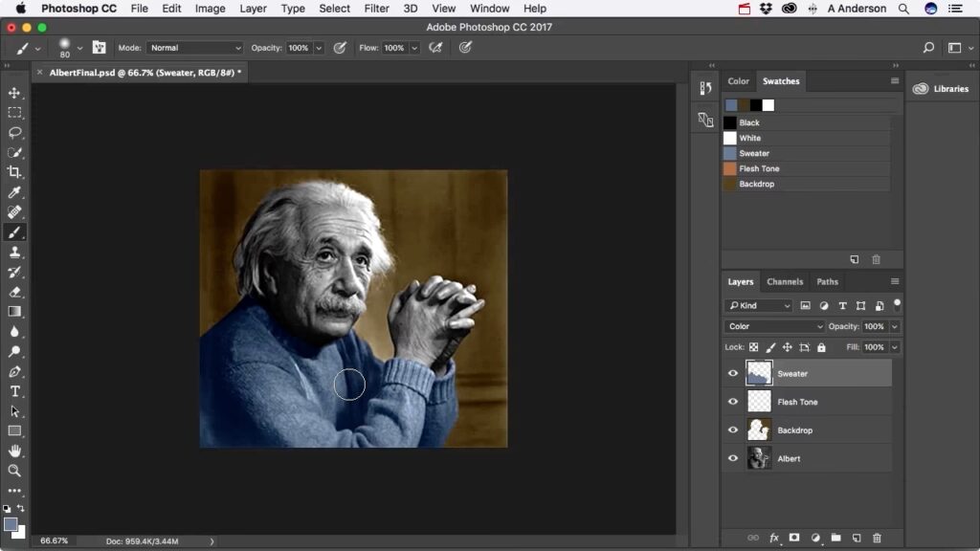Switch to the Channels tab

pyautogui.click(x=785, y=282)
